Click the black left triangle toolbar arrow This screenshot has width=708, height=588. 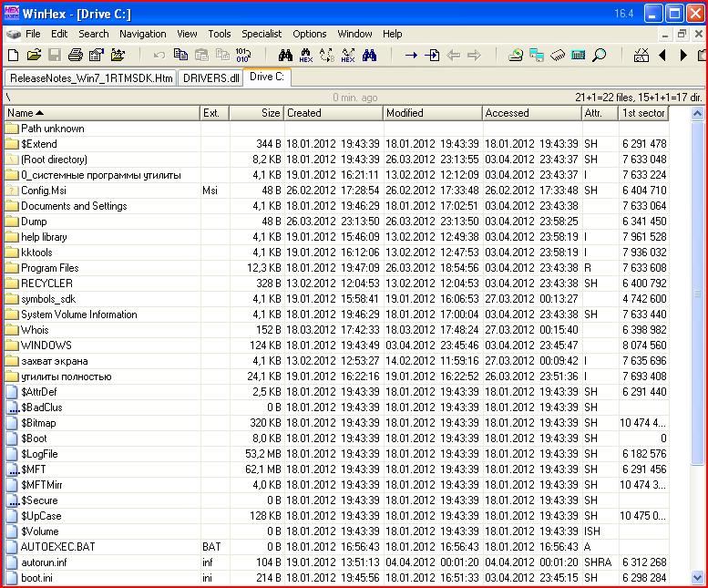[x=662, y=56]
